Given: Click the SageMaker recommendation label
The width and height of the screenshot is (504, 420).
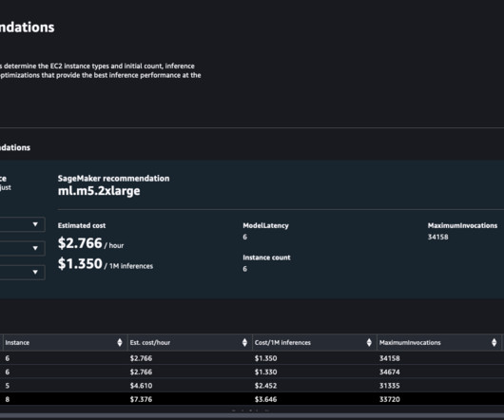Looking at the screenshot, I should pos(113,179).
